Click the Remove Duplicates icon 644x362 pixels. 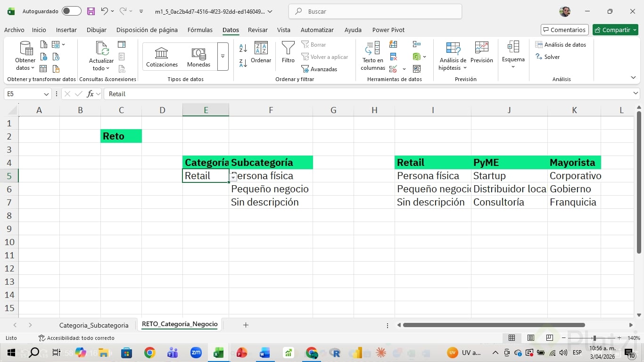(x=393, y=57)
